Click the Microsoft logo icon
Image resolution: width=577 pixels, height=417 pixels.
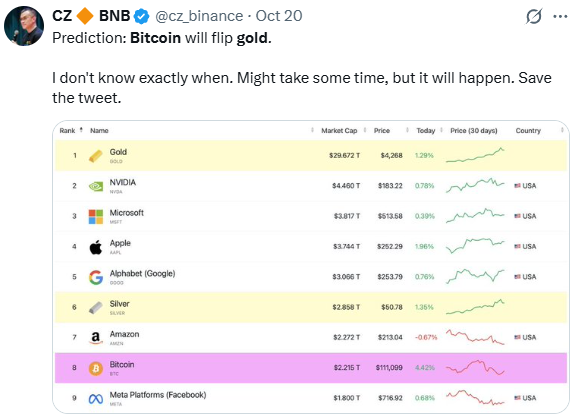tap(96, 217)
